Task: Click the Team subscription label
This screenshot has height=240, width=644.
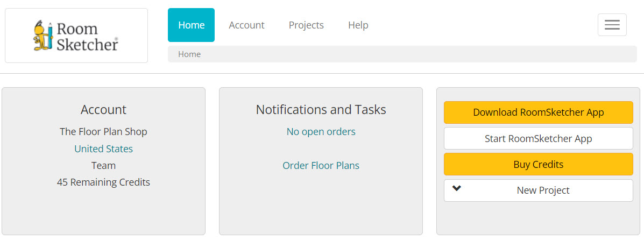Action: pyautogui.click(x=103, y=166)
